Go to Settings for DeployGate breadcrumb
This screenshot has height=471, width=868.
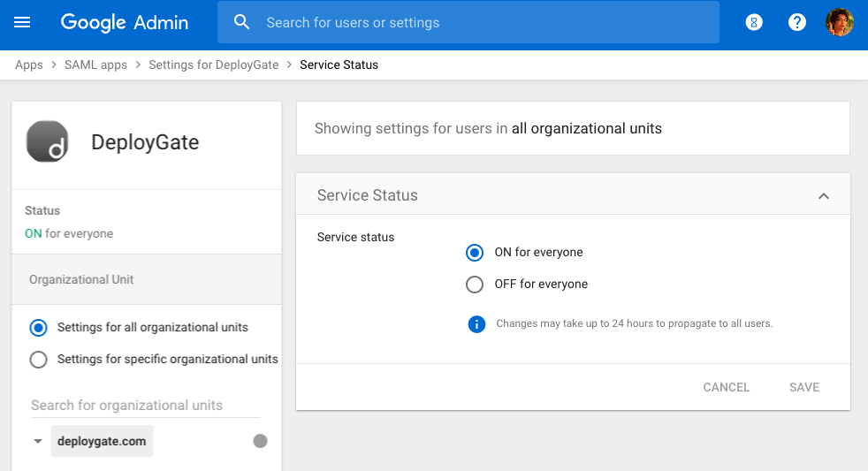click(x=214, y=65)
